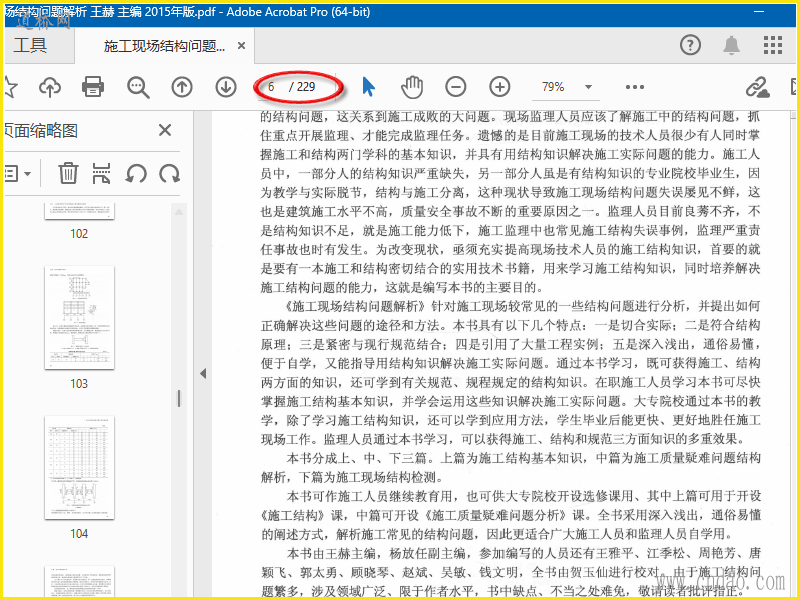Rotate pages counterclockwise

(x=136, y=174)
